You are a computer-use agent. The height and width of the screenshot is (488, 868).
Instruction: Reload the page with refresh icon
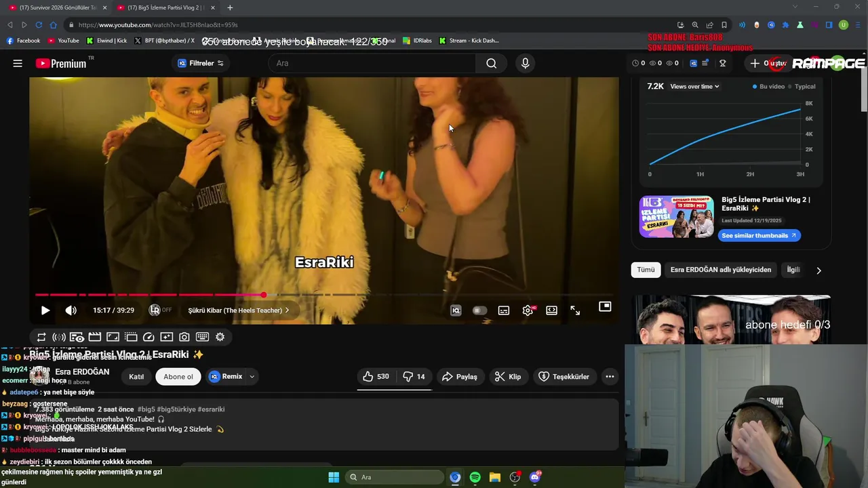click(x=39, y=25)
